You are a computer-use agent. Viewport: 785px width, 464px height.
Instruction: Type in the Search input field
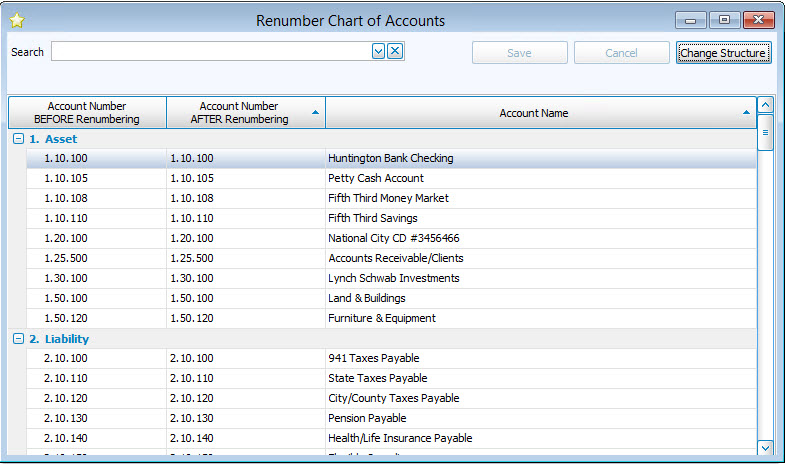210,52
